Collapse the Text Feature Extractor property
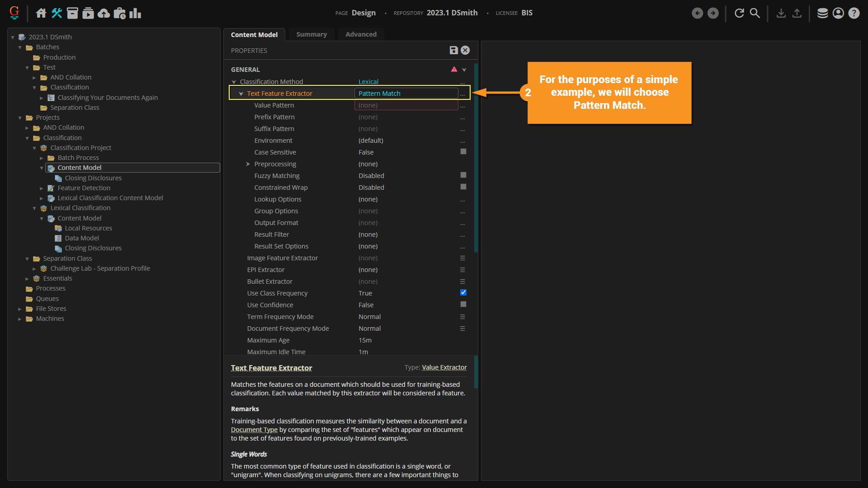Image resolution: width=868 pixels, height=488 pixels. [x=241, y=94]
